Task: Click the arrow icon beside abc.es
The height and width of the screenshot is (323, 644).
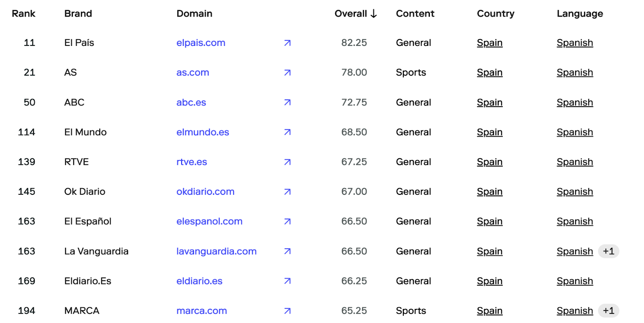Action: point(287,103)
